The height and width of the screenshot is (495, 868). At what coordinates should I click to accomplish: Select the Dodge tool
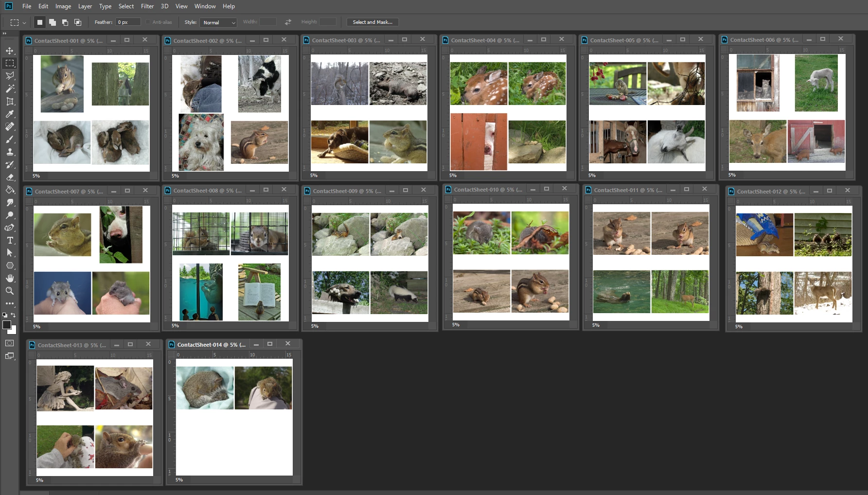[x=10, y=215]
